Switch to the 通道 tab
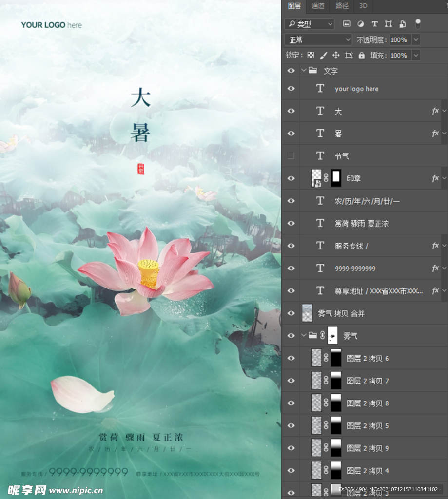448x499 pixels. point(317,6)
